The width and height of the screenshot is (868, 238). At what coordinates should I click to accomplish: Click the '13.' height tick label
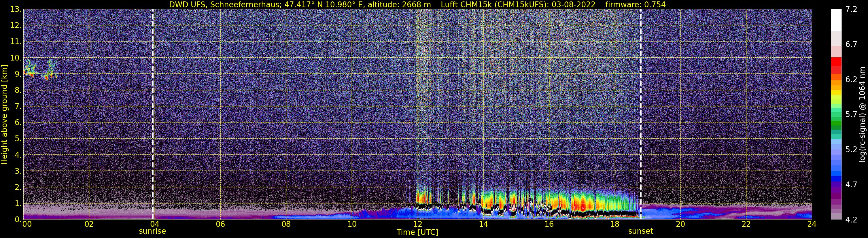pos(16,10)
